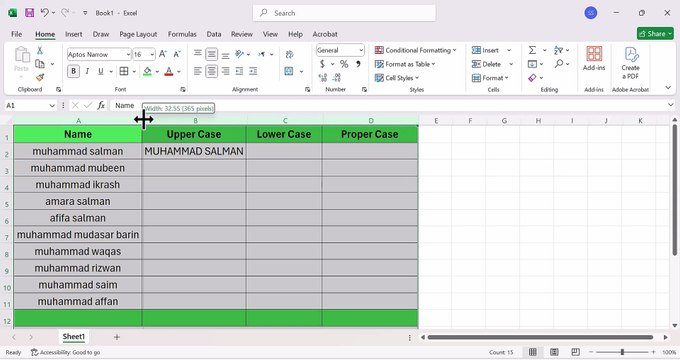Switch to Page Layout view in status bar
Screen dimensions: 680x360
pos(554,352)
